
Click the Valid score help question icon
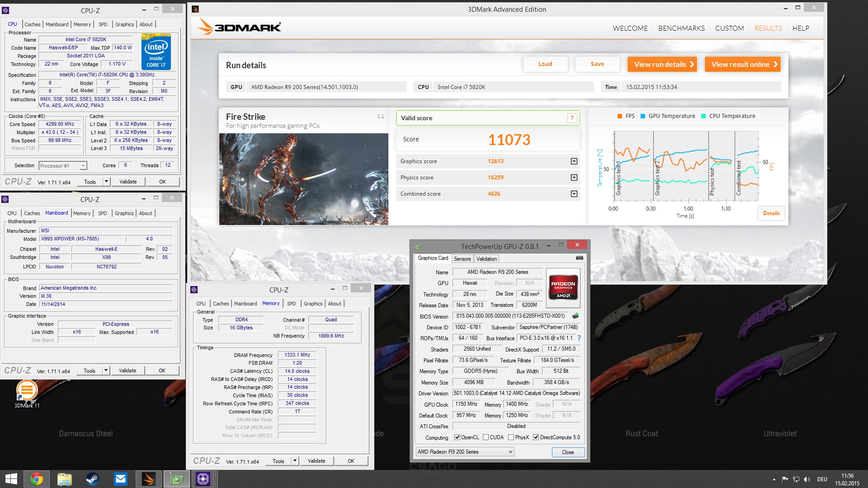coord(572,118)
